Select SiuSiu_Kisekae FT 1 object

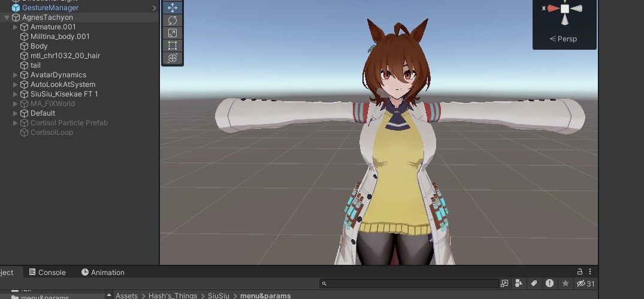click(x=64, y=94)
